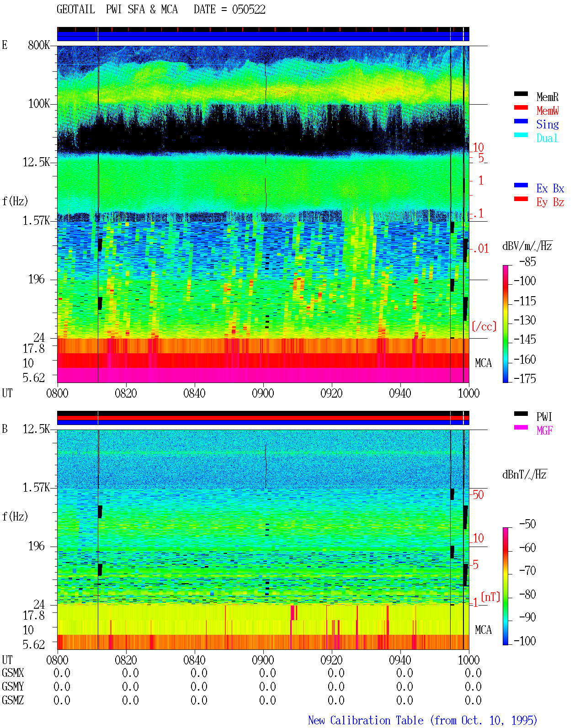Click the red "[nT]" unit label
The width and height of the screenshot is (585, 728).
click(491, 597)
